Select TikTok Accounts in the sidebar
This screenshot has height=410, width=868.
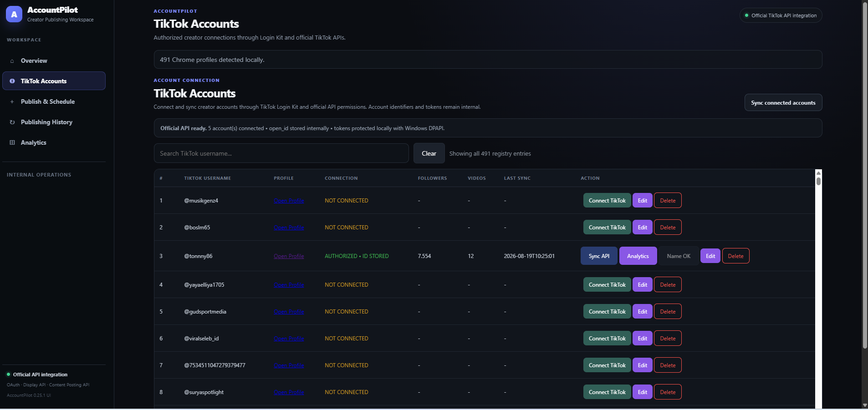coord(54,81)
